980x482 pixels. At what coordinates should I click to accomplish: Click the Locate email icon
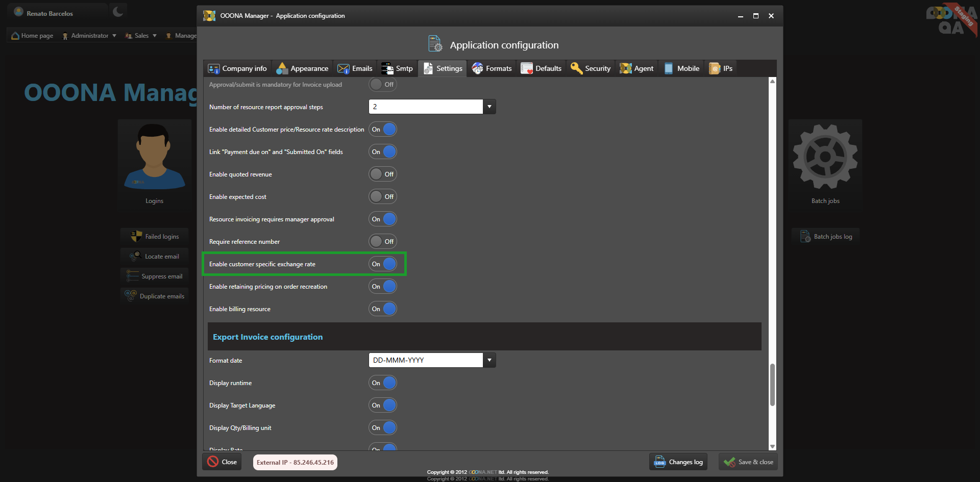[x=135, y=256]
